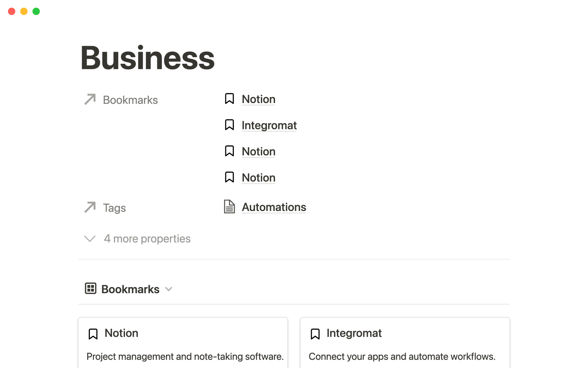Click the database grid icon before Bookmarks heading
Image resolution: width=588 pixels, height=368 pixels.
(90, 288)
